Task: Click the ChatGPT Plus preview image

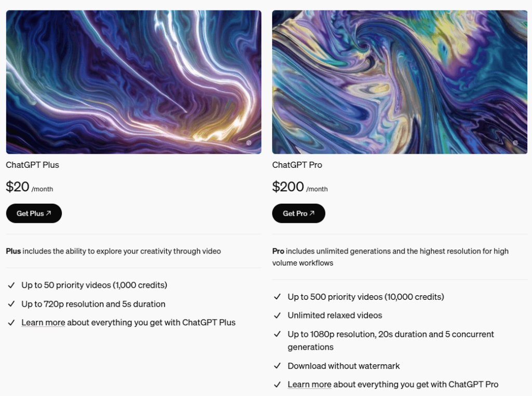Action: coord(134,82)
